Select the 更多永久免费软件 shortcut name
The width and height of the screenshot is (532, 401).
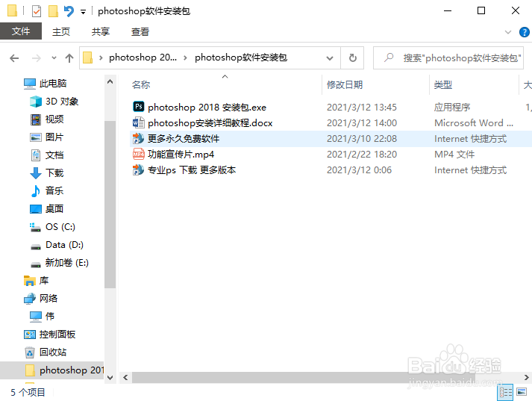pos(184,139)
